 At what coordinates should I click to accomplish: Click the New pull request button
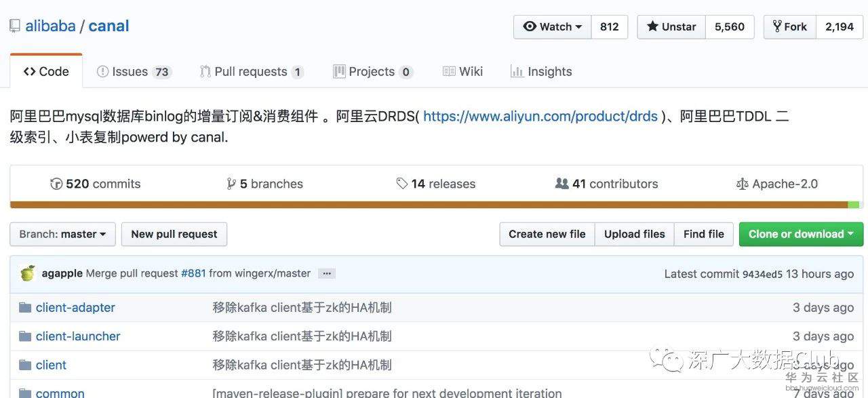(174, 234)
